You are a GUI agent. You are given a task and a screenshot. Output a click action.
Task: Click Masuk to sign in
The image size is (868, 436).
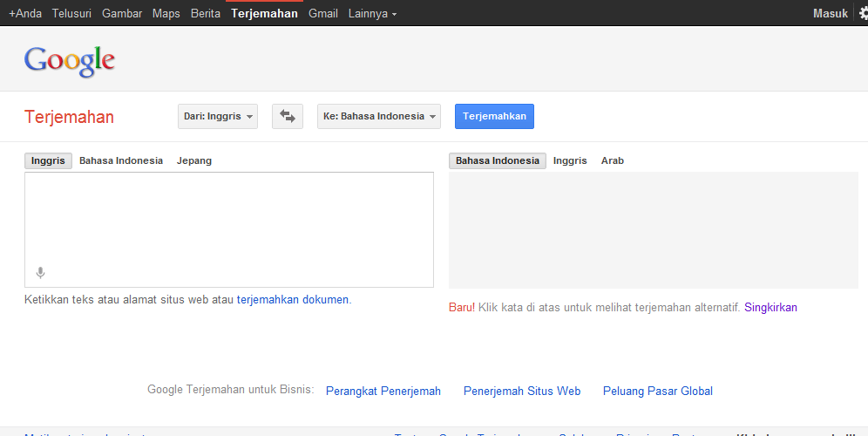coord(831,13)
